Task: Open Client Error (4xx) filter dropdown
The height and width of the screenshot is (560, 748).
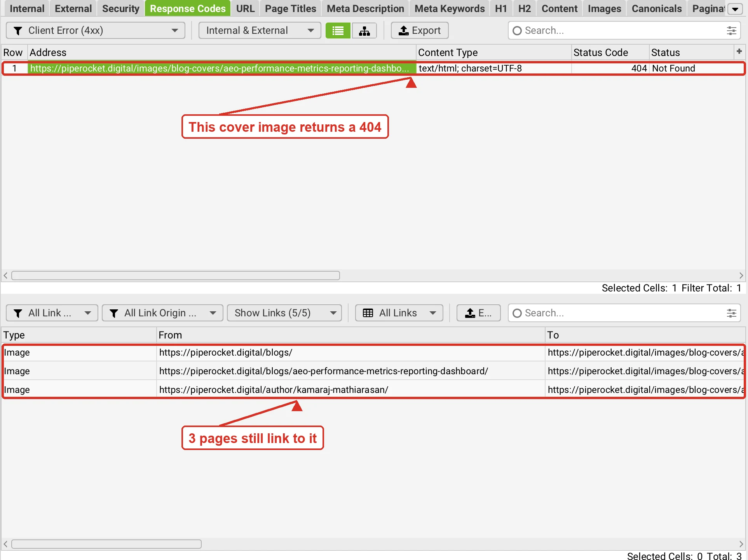Action: 96,30
